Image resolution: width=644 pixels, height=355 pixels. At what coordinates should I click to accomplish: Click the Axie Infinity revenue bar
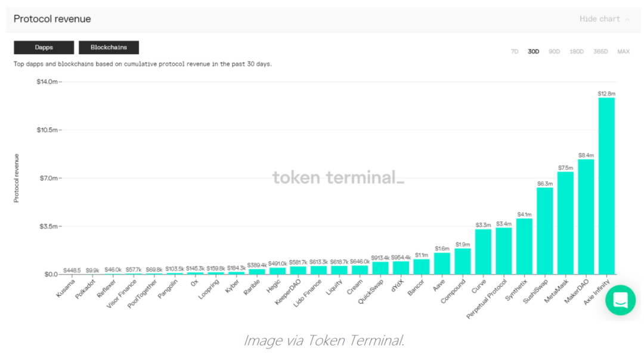pyautogui.click(x=606, y=186)
